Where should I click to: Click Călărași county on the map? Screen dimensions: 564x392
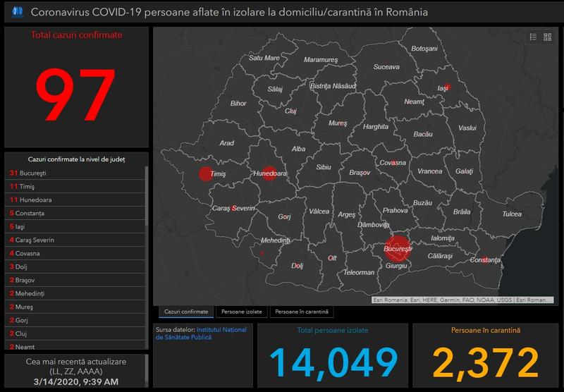(440, 256)
